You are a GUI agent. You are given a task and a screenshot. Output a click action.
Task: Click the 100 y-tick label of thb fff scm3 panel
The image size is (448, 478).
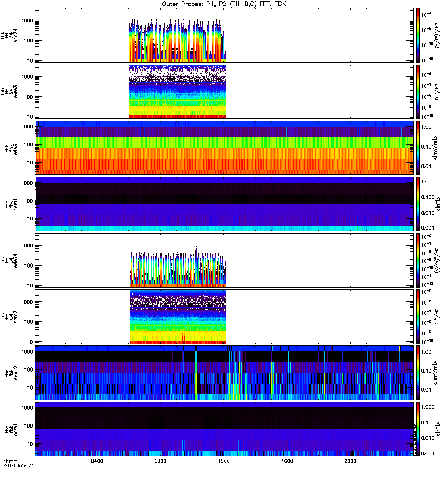28,97
